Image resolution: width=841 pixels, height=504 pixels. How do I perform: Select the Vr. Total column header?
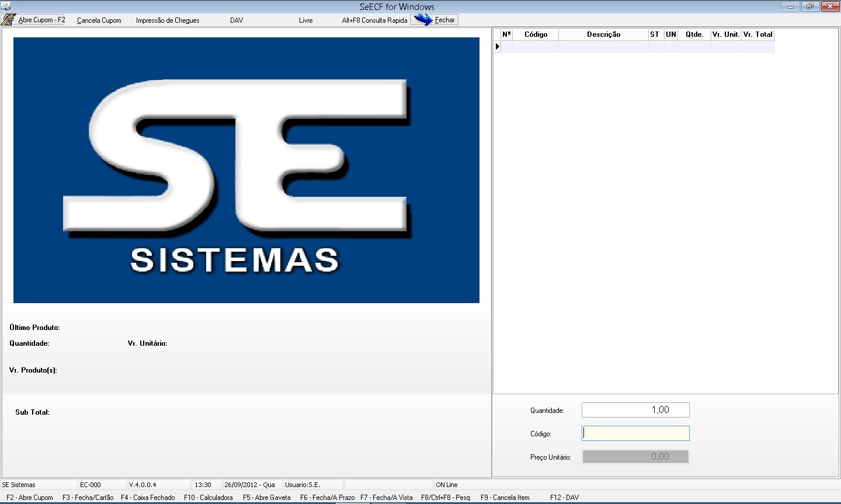click(757, 34)
